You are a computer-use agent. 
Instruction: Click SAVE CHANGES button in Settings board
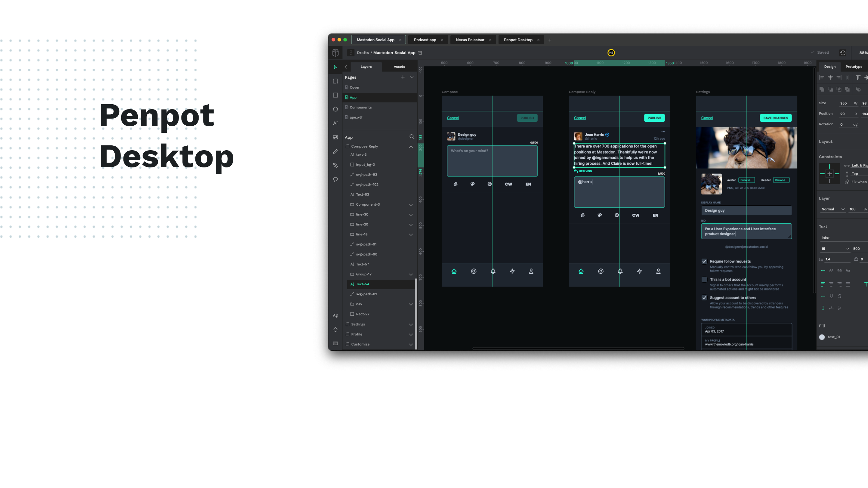point(775,118)
